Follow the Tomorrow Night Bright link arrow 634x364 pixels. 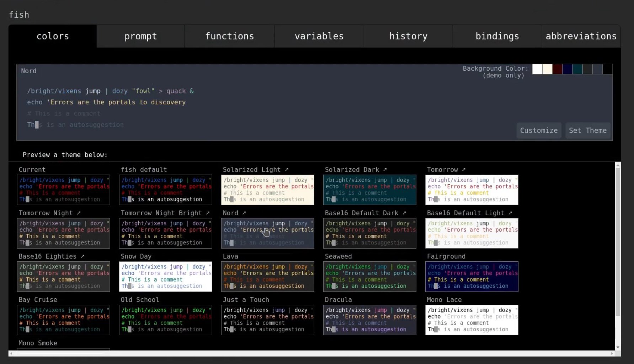pos(208,213)
